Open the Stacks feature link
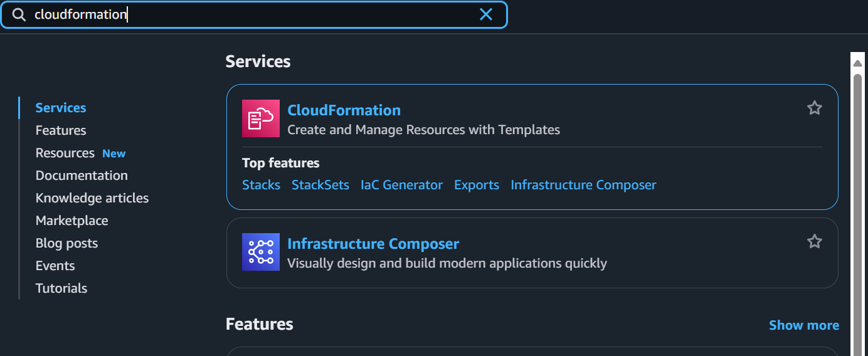 click(261, 185)
